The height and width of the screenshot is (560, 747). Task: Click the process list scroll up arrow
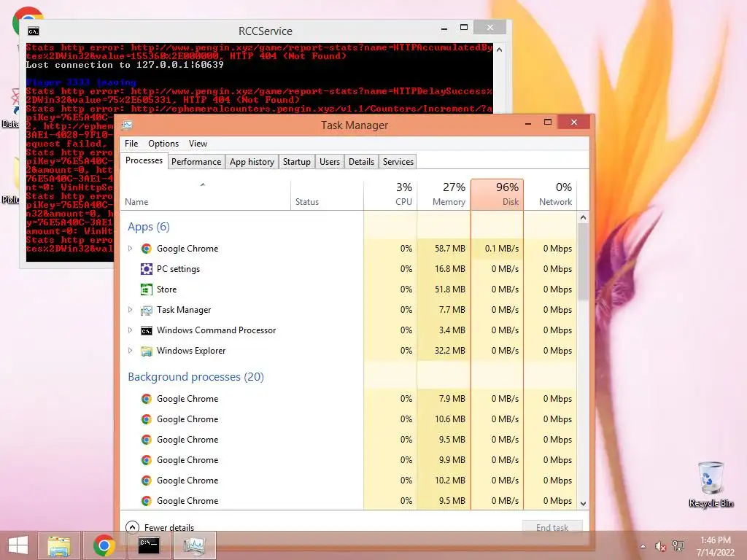point(583,217)
